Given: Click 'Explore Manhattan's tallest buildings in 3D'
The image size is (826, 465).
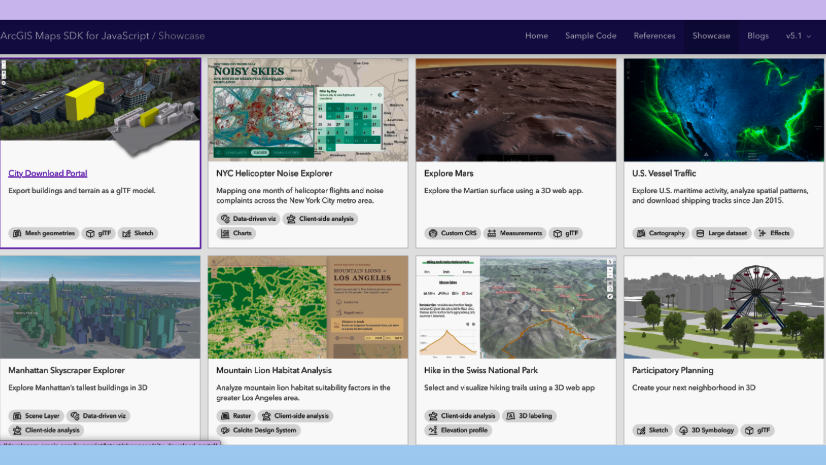Looking at the screenshot, I should tap(78, 388).
